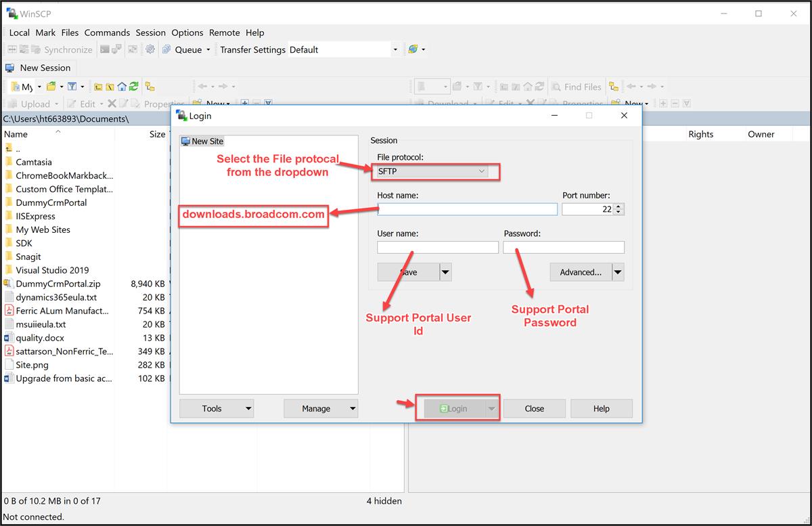Image resolution: width=812 pixels, height=526 pixels.
Task: Click the Host name input field
Action: tap(468, 209)
